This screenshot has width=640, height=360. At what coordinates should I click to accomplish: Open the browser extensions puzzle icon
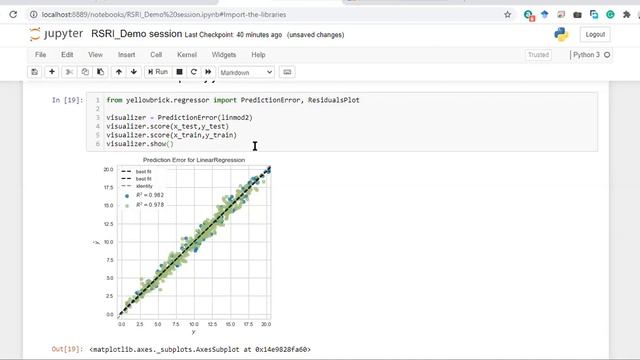[x=627, y=15]
